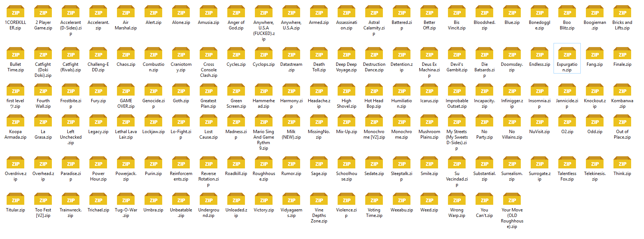644x239 pixels.
Task: Click the first level ツ.zip icon
Action: tap(15, 90)
